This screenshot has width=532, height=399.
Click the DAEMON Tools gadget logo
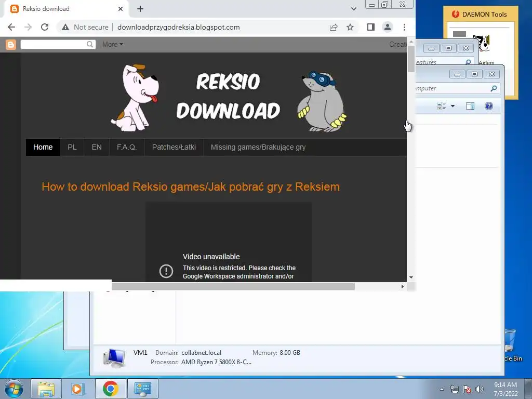point(455,14)
